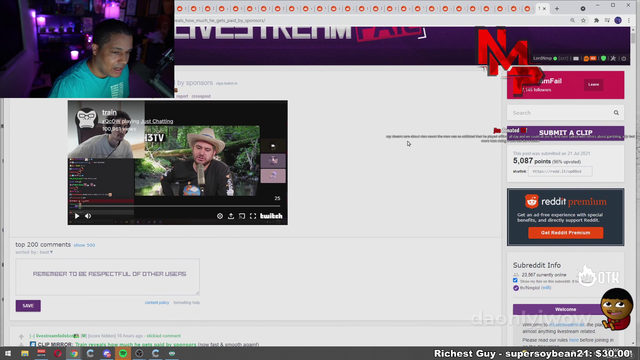This screenshot has width=640, height=360.
Task: Toggle show my flair checkbox
Action: (x=515, y=280)
